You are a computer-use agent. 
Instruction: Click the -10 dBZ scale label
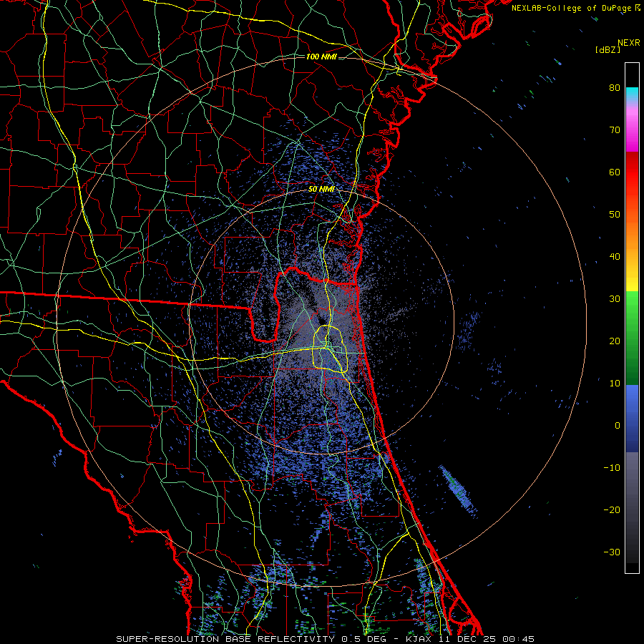click(612, 468)
